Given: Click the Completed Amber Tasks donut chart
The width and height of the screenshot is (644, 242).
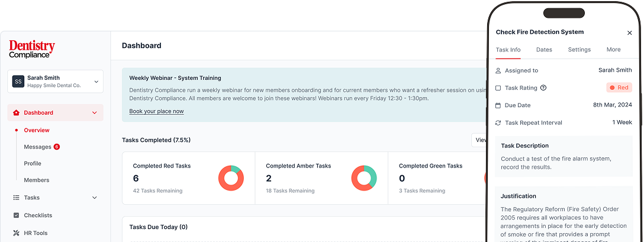Looking at the screenshot, I should (364, 178).
